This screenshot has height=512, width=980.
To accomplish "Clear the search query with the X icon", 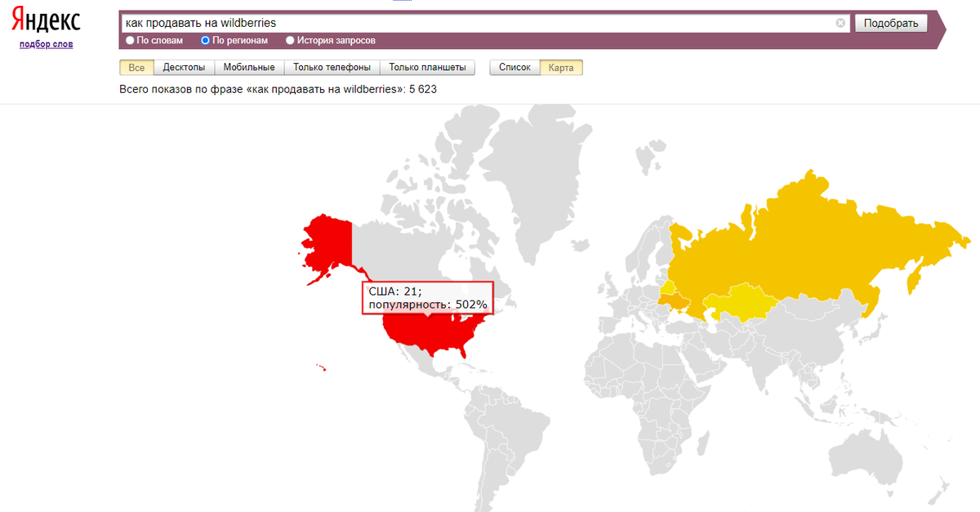I will [x=840, y=24].
